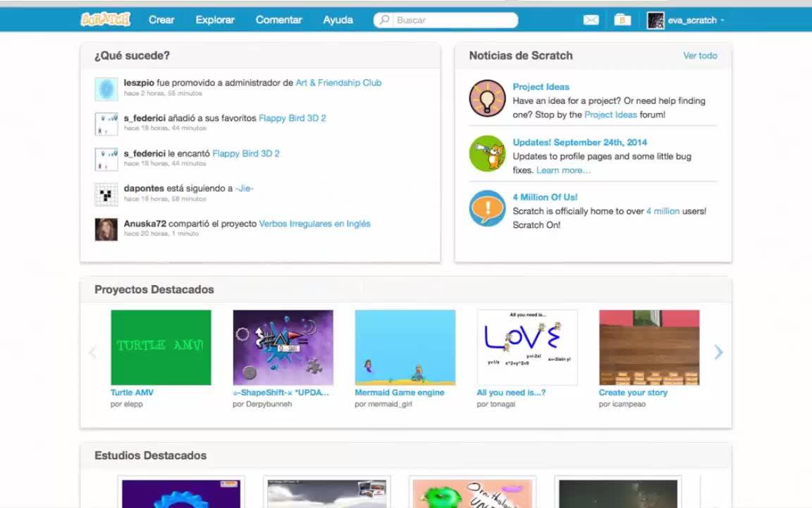The image size is (812, 508).
Task: Show previous featured projects with left arrow
Action: (93, 353)
